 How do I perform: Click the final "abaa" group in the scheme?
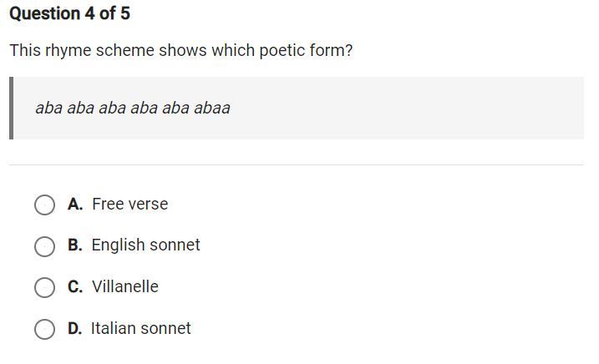[212, 108]
